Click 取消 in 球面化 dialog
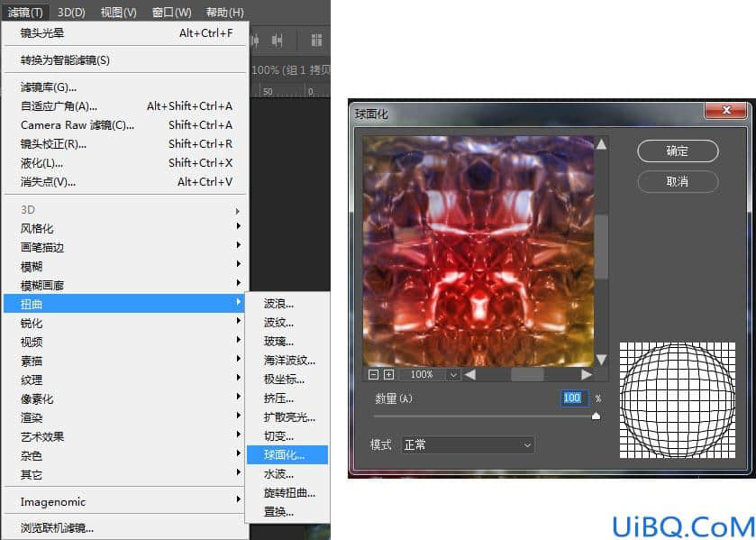756x540 pixels. pyautogui.click(x=678, y=182)
